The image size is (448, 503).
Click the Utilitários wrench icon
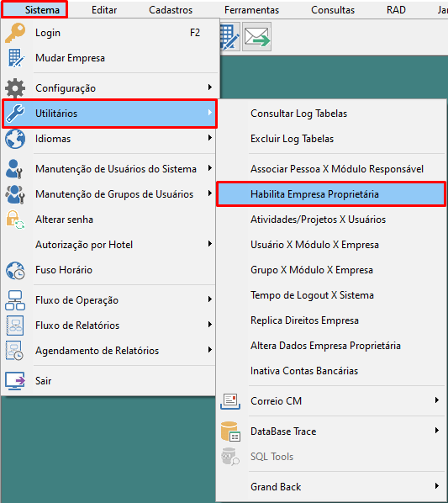point(15,114)
